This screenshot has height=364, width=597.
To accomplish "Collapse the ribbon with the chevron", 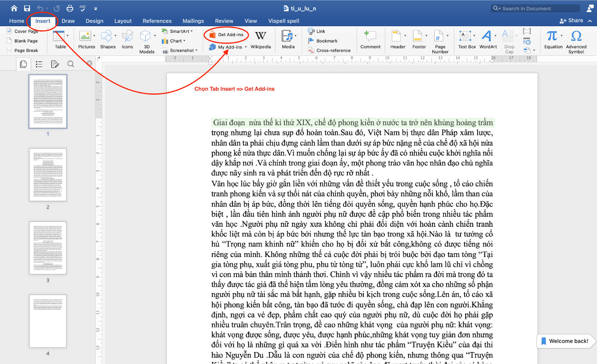I will click(590, 21).
